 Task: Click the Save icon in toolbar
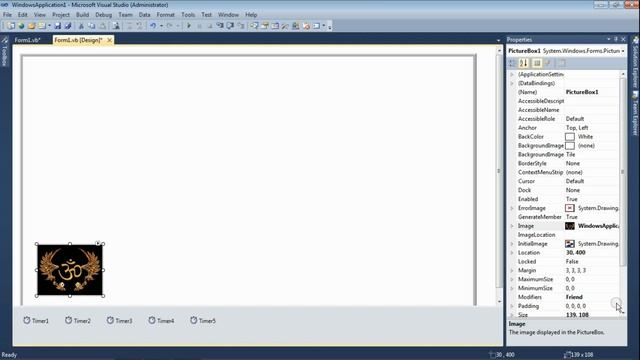tap(58, 26)
